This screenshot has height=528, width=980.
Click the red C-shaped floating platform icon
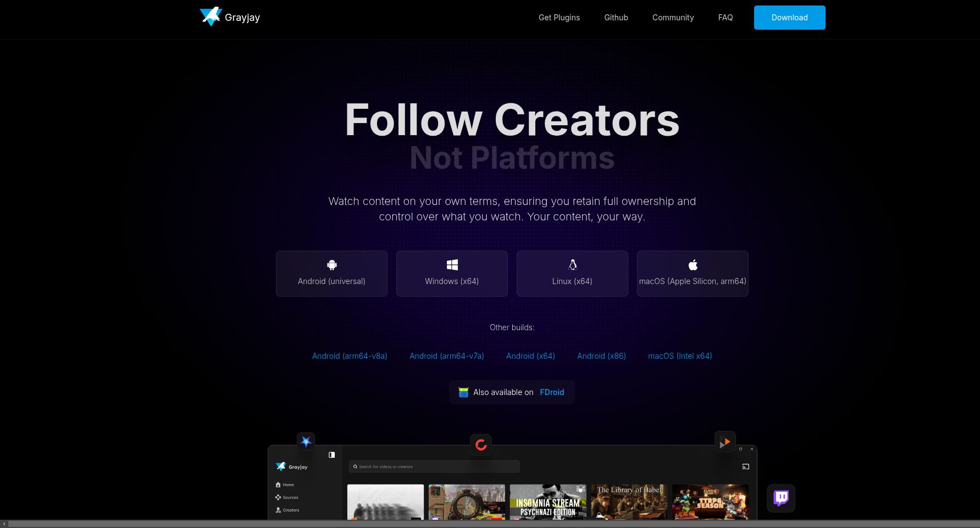pyautogui.click(x=481, y=444)
